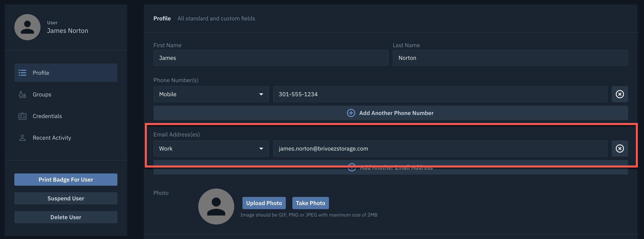
Task: Remove the Mobile phone number using its X control
Action: click(620, 94)
